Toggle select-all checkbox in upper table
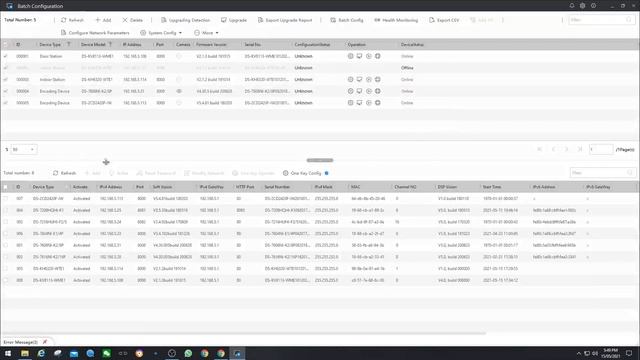This screenshot has height=360, width=640. coord(5,44)
